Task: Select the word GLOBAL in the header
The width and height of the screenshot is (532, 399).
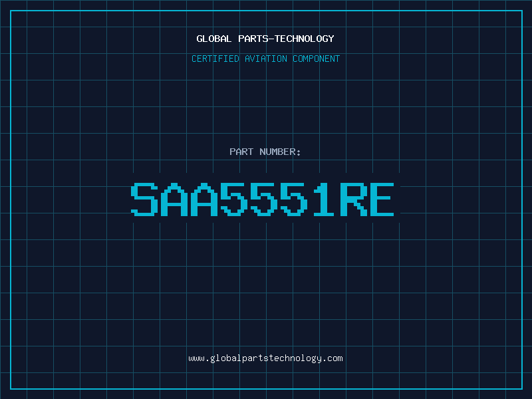Action: pos(214,39)
